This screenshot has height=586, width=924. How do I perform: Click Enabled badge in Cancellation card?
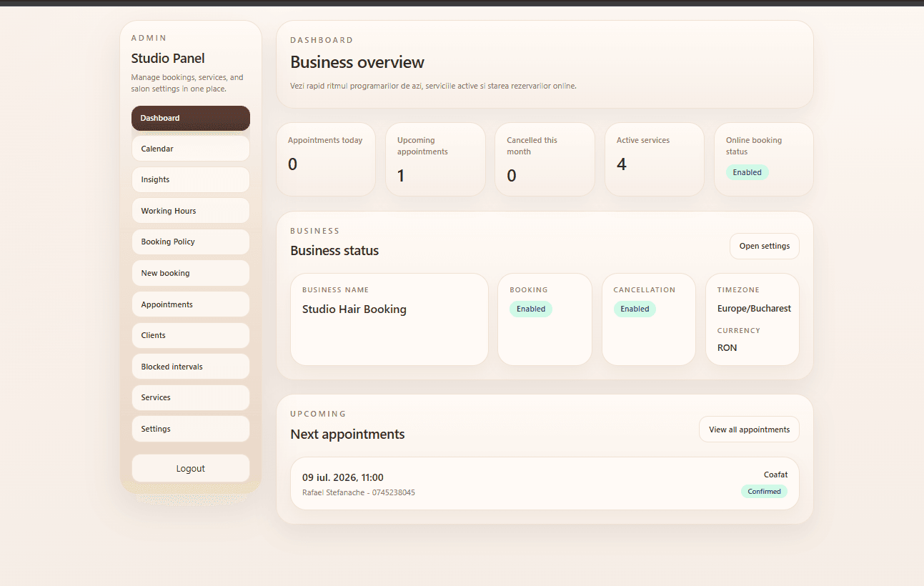tap(635, 309)
